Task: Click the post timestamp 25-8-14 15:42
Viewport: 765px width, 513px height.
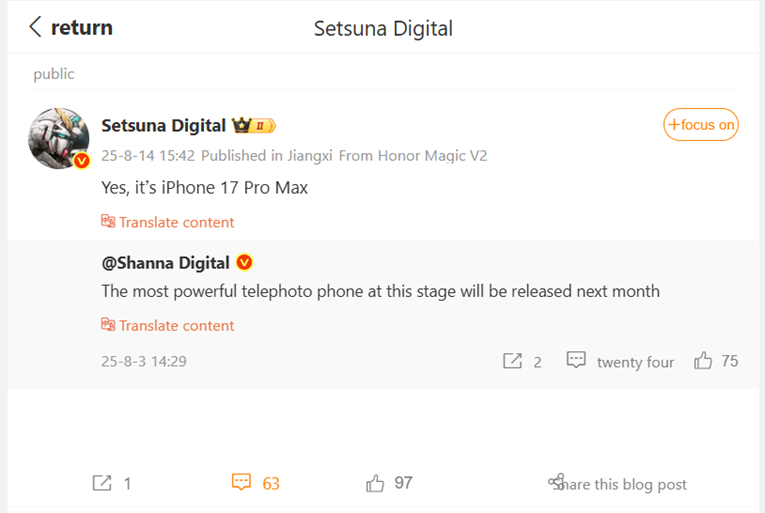Action: (147, 156)
